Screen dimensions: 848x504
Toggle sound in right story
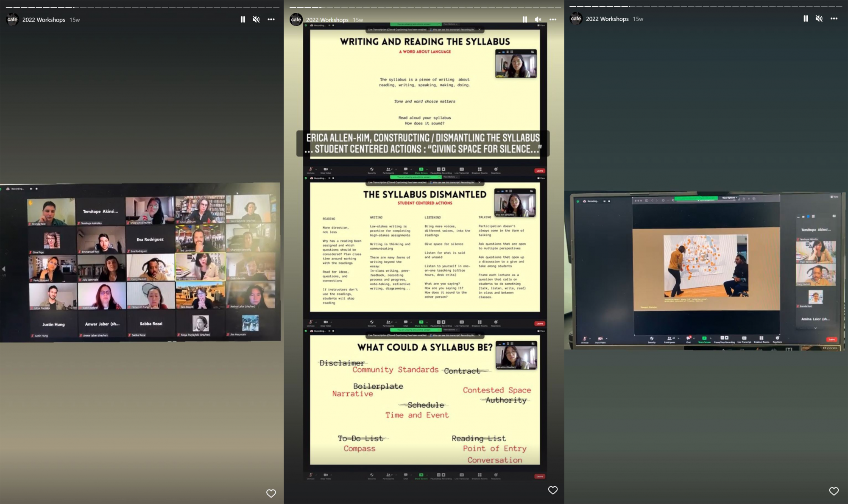click(x=819, y=19)
